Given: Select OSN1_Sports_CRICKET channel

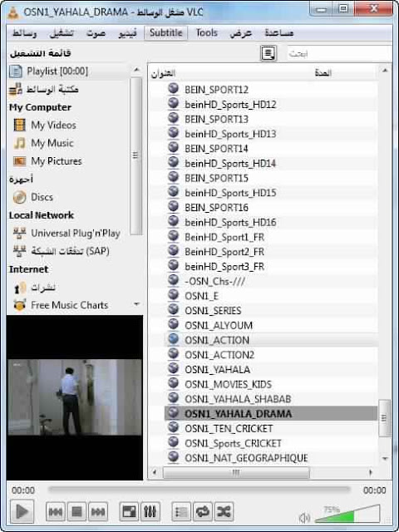Looking at the screenshot, I should pyautogui.click(x=233, y=443).
